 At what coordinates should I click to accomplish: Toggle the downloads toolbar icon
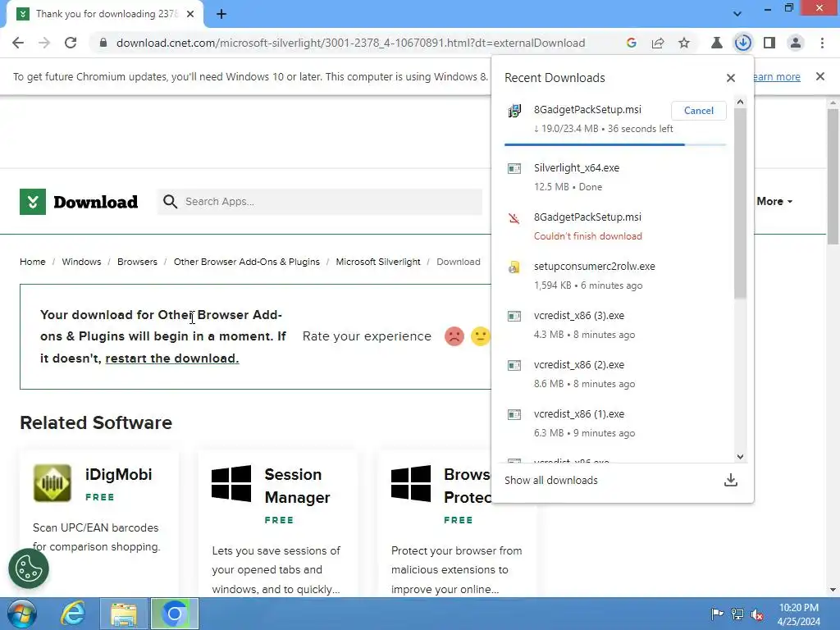(743, 43)
